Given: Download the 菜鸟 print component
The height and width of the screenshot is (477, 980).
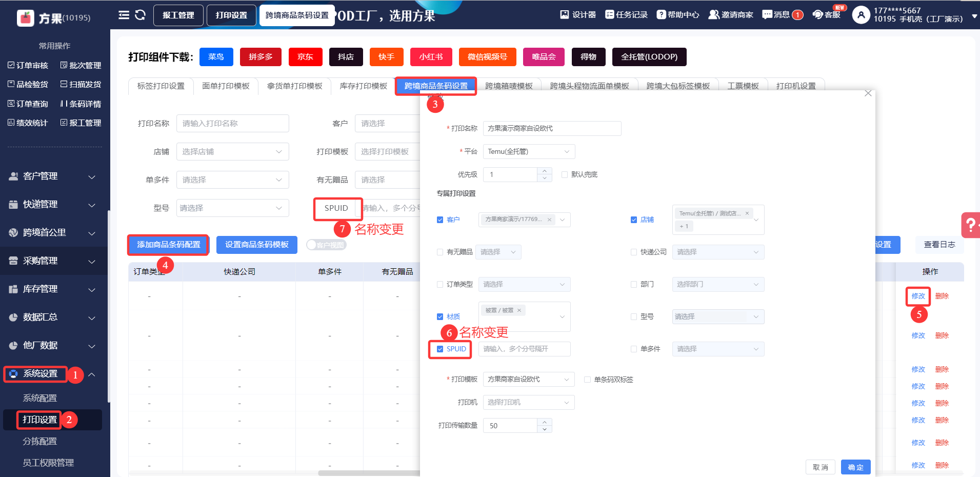Looking at the screenshot, I should 216,57.
